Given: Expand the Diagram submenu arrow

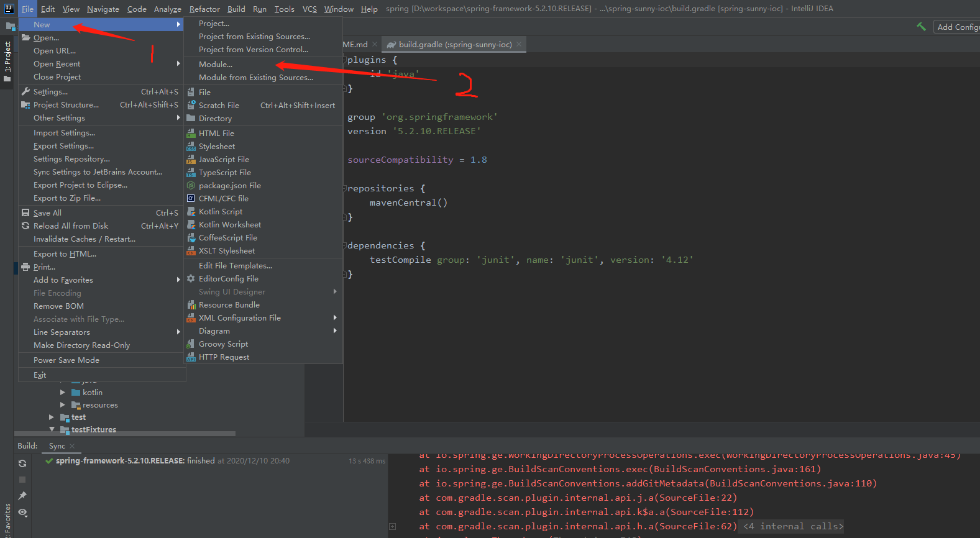Looking at the screenshot, I should point(335,331).
